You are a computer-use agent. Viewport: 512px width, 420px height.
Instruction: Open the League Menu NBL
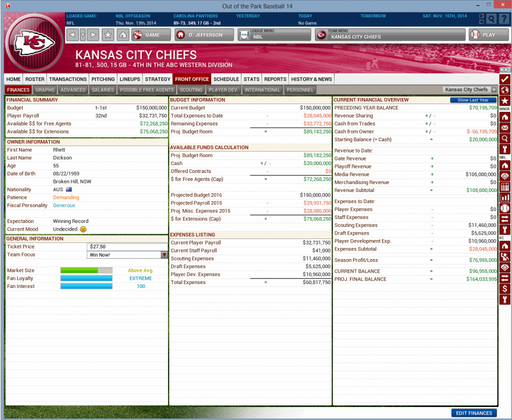274,34
